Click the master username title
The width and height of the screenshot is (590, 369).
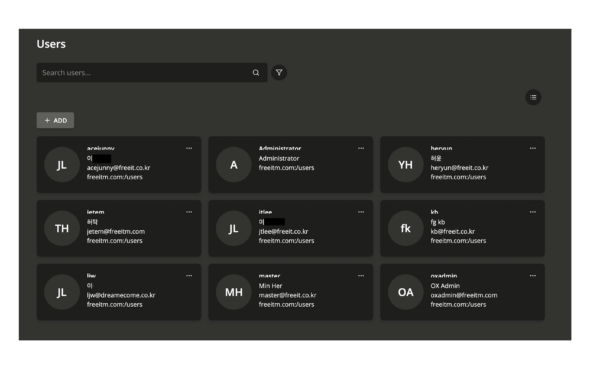tap(269, 276)
